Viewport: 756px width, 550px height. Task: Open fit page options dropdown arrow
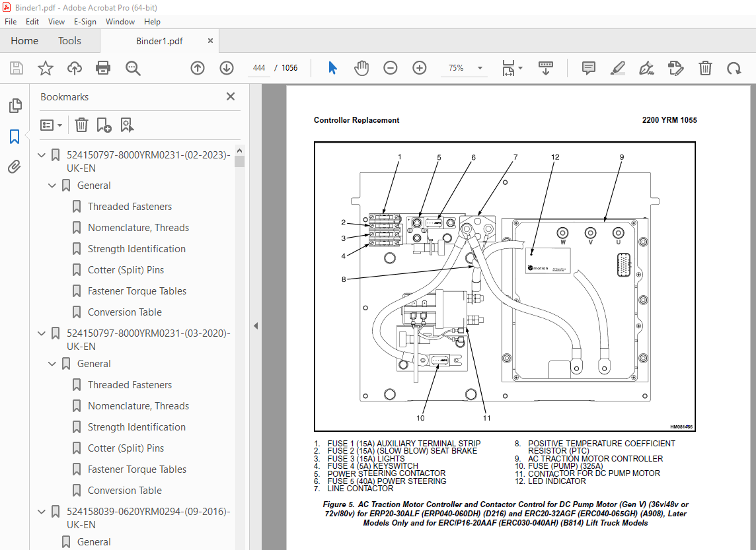pos(520,68)
